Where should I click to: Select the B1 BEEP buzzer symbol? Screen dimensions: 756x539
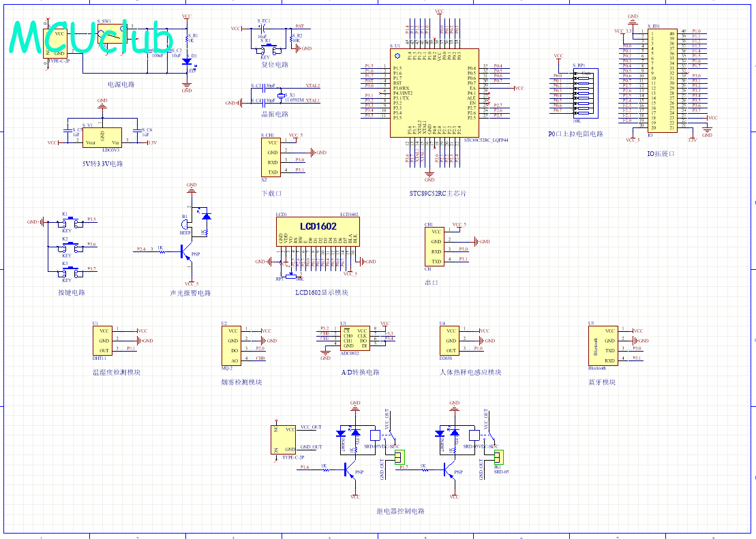pyautogui.click(x=186, y=225)
